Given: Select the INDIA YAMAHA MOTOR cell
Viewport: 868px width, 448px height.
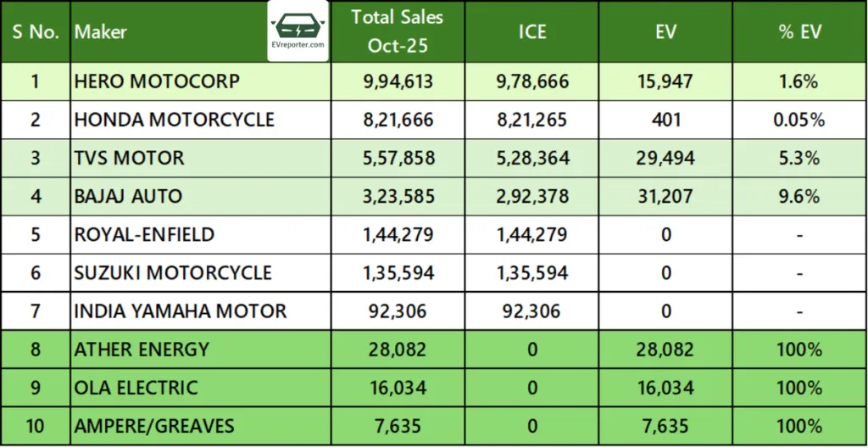Looking at the screenshot, I should click(181, 311).
